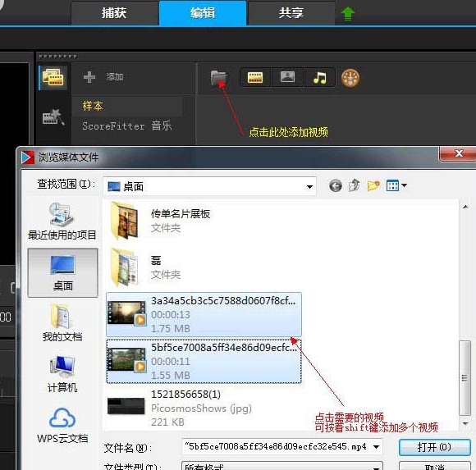
Task: Switch to the 共享 tab
Action: click(x=291, y=13)
